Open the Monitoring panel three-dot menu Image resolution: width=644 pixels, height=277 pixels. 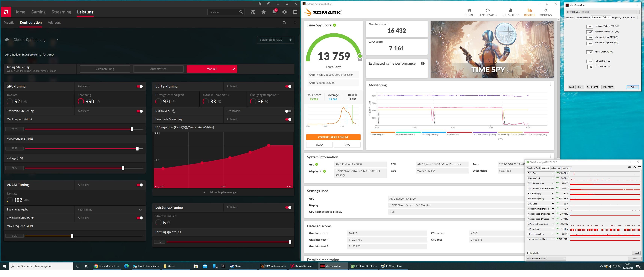(x=550, y=85)
